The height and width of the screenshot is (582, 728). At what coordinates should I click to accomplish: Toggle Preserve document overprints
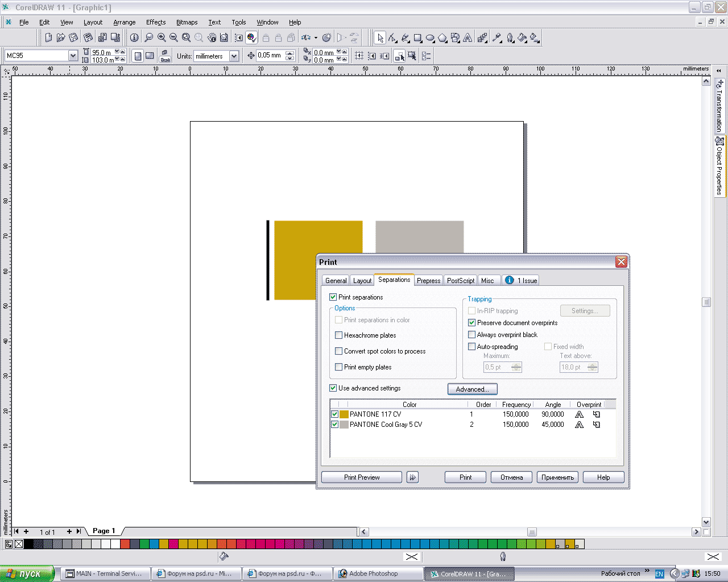pyautogui.click(x=472, y=323)
